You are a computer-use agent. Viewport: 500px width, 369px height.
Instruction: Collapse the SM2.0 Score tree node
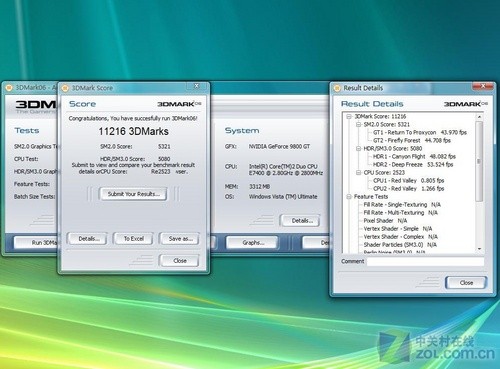358,124
